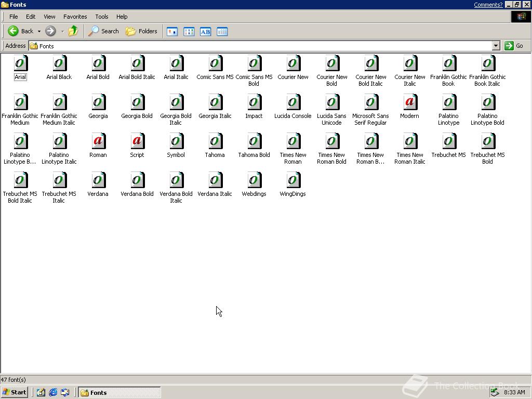The width and height of the screenshot is (532, 399).
Task: Click the Comic Sans MS Bold font icon
Action: click(254, 63)
